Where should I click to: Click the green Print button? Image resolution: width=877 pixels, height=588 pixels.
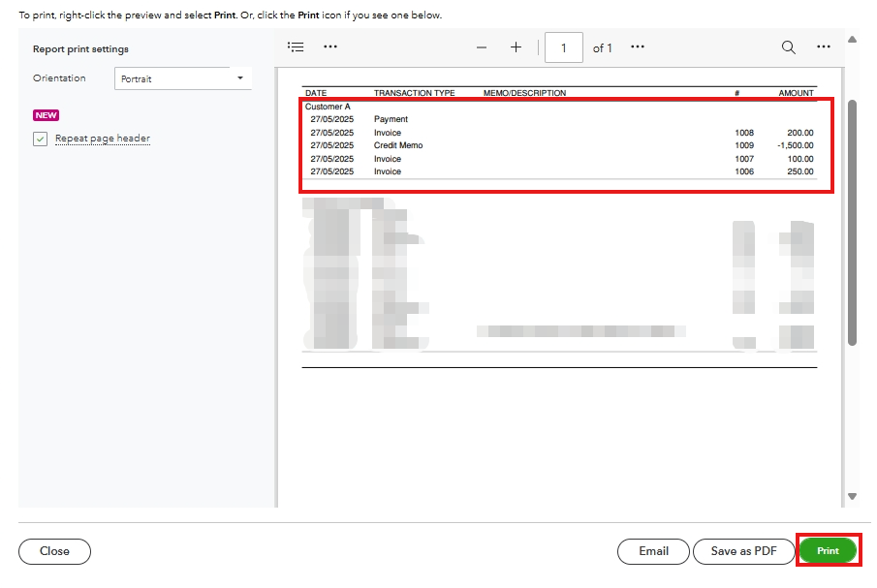828,550
